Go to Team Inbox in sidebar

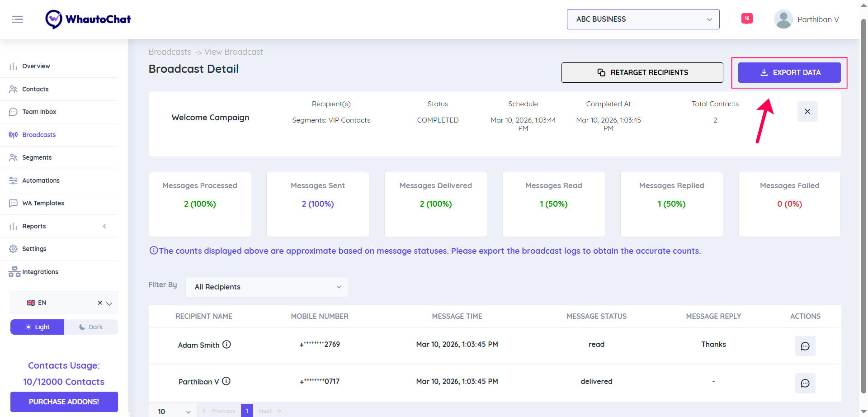(39, 112)
